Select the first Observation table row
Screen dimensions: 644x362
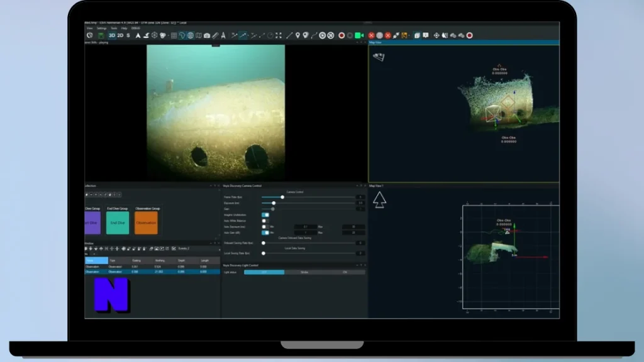click(152, 266)
